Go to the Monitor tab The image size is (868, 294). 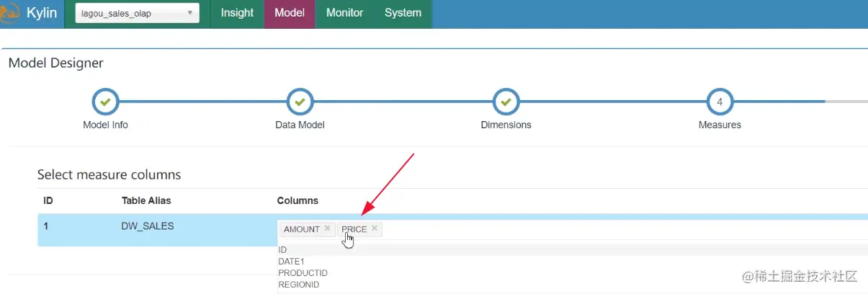(x=344, y=13)
